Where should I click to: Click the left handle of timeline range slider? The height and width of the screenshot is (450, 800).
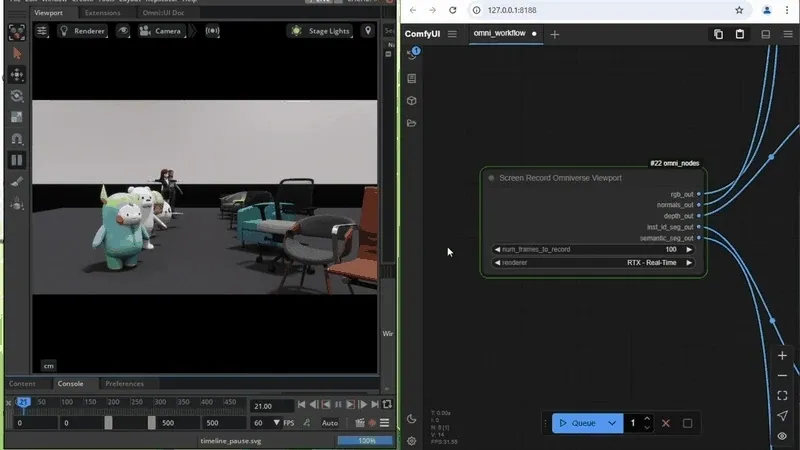pos(108,422)
